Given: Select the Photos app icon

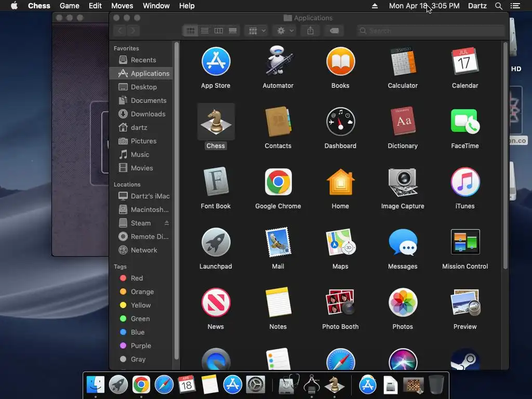Looking at the screenshot, I should click(403, 302).
